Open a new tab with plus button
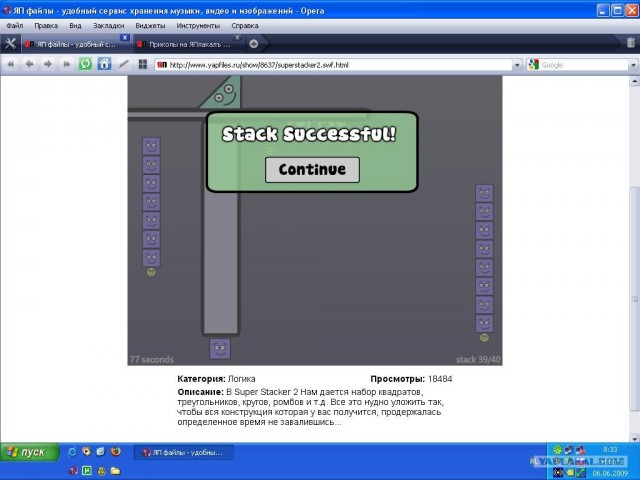Image resolution: width=640 pixels, height=480 pixels. [253, 44]
